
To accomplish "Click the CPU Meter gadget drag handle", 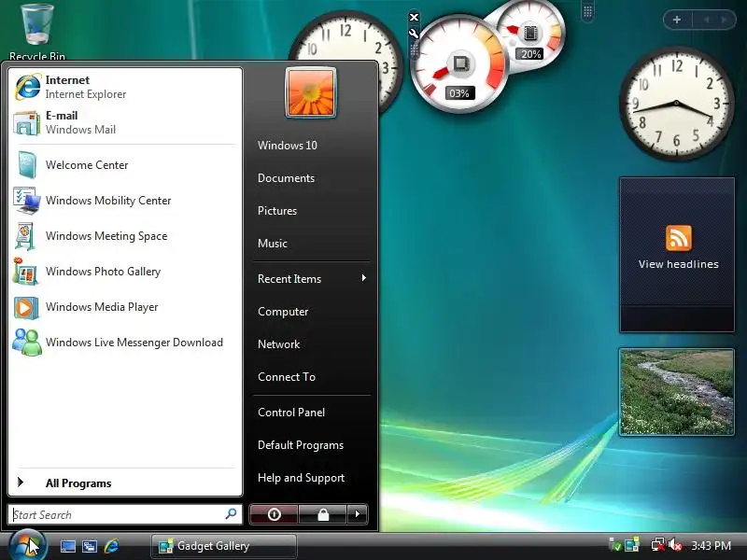I will coord(414,49).
